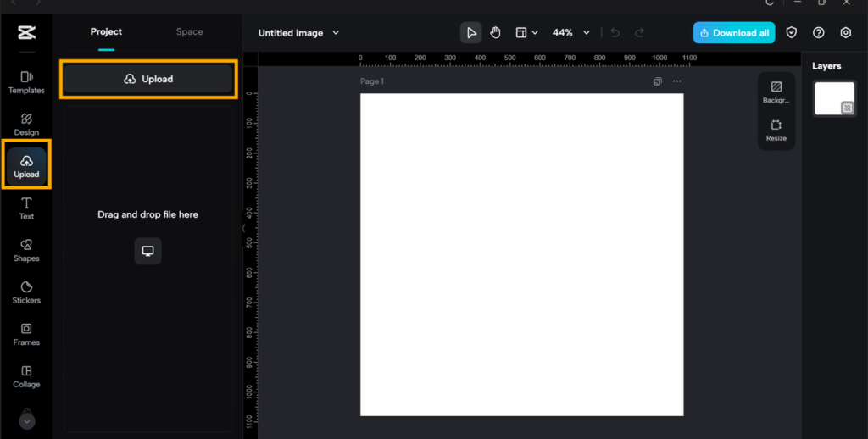Viewport: 868px width, 439px height.
Task: Activate the pointer select tool
Action: pos(471,33)
